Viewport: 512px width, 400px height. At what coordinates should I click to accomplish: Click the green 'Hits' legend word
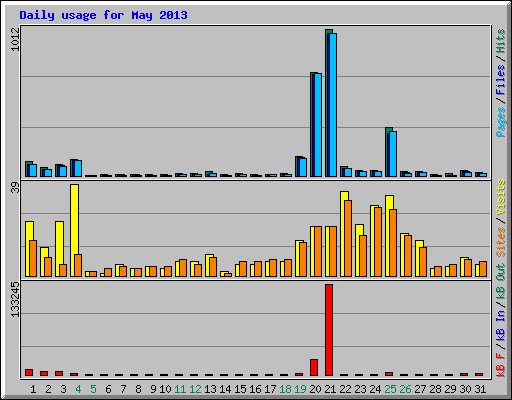pyautogui.click(x=500, y=41)
